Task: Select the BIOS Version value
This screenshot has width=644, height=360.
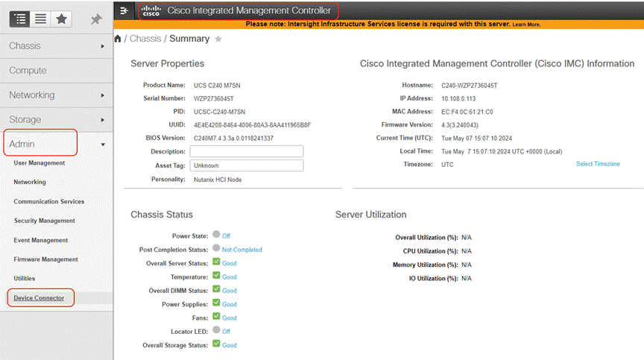Action: coord(233,139)
